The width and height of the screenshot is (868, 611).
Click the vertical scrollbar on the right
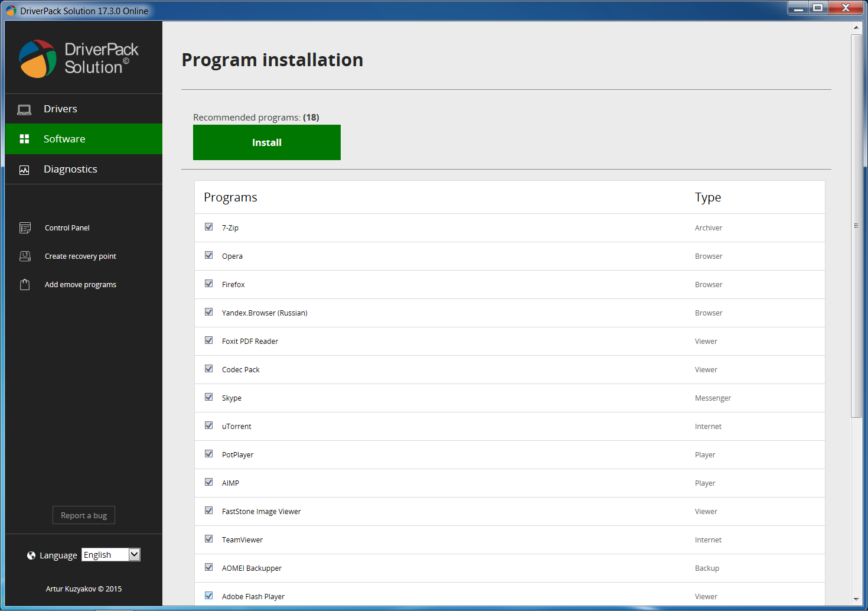tap(857, 225)
